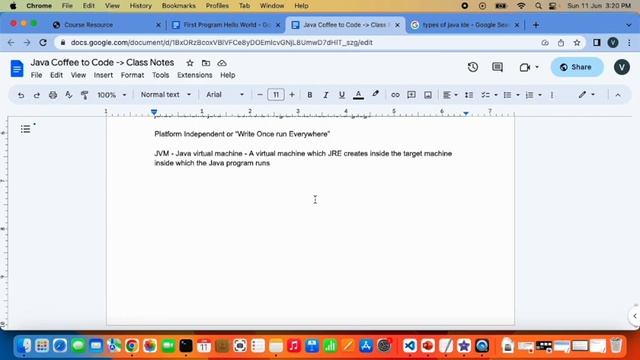Open the Extensions menu
Image resolution: width=640 pixels, height=360 pixels.
tap(195, 75)
